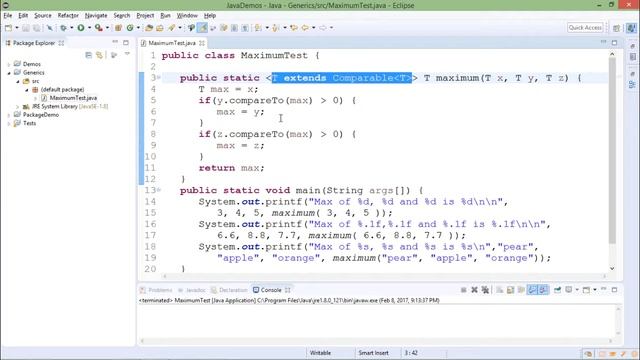This screenshot has width=640, height=360.
Task: Click the Open Type icon
Action: click(149, 28)
